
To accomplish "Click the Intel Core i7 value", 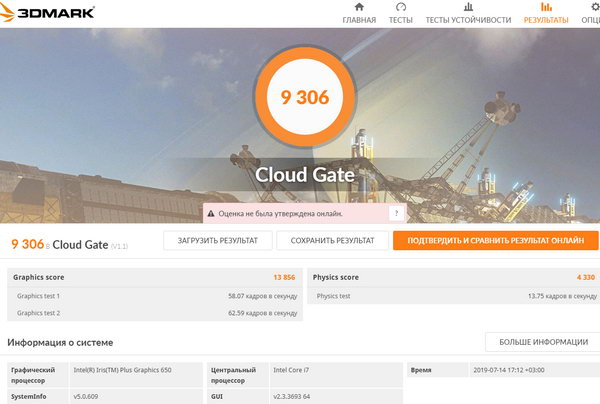I will click(291, 370).
